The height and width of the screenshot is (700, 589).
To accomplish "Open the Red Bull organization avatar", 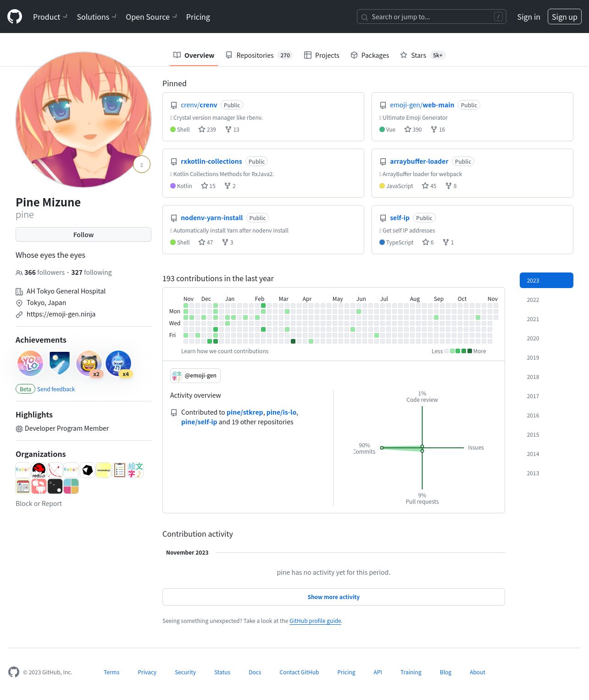I will [39, 470].
